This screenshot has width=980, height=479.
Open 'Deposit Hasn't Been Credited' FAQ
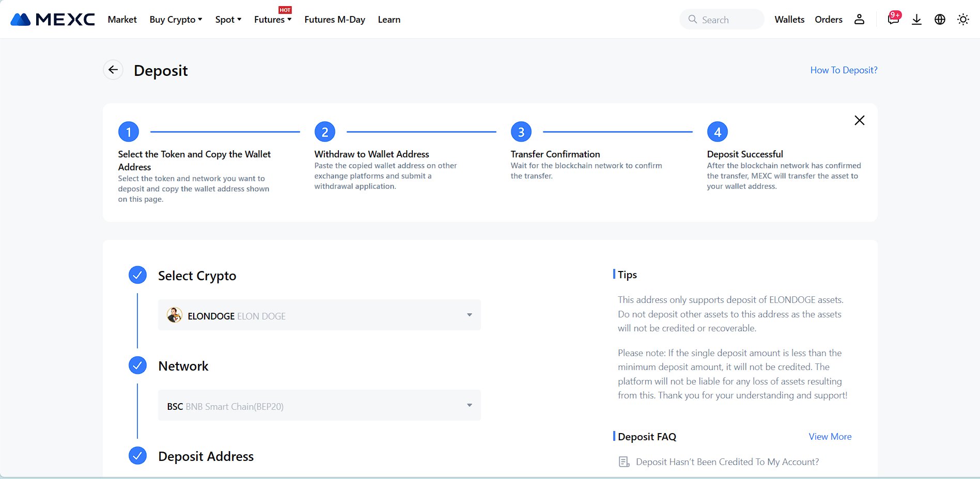pos(727,462)
